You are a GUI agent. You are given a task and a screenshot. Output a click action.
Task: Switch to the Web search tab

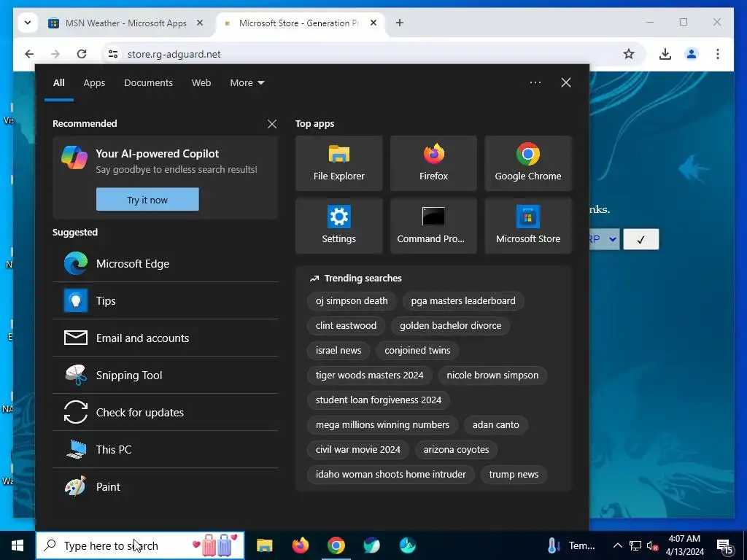(201, 83)
